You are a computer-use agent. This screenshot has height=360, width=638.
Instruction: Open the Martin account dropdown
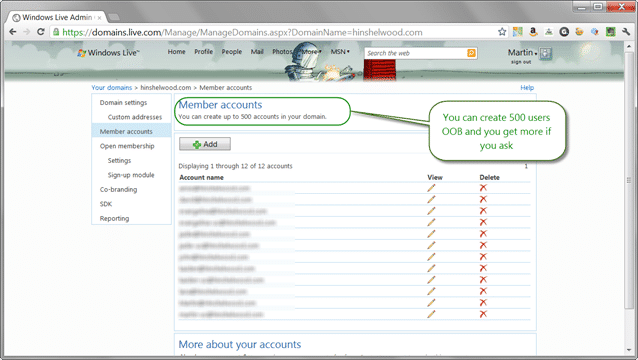[x=522, y=52]
